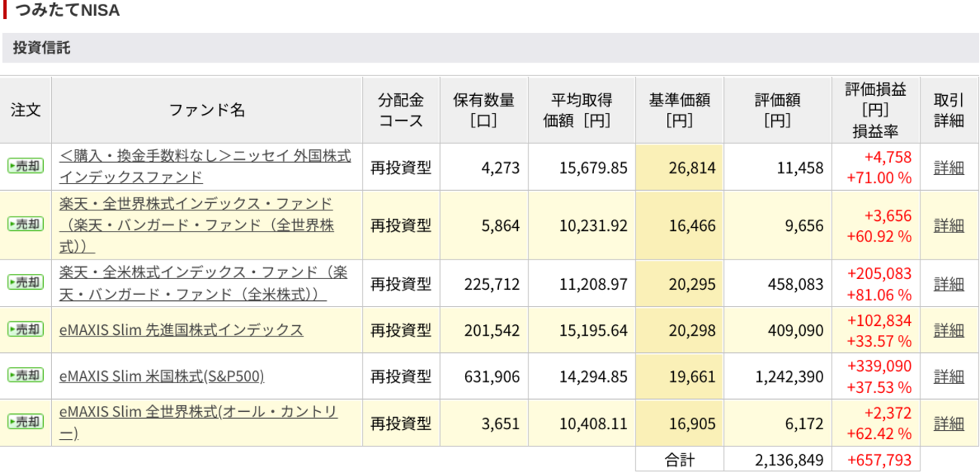This screenshot has width=980, height=473.
Task: View 詳細 for eMAXIS Slim 先進国株式 row
Action: click(948, 330)
